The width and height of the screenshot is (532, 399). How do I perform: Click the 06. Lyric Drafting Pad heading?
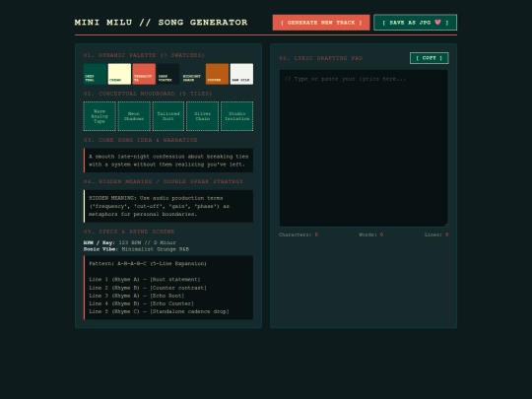tap(320, 58)
